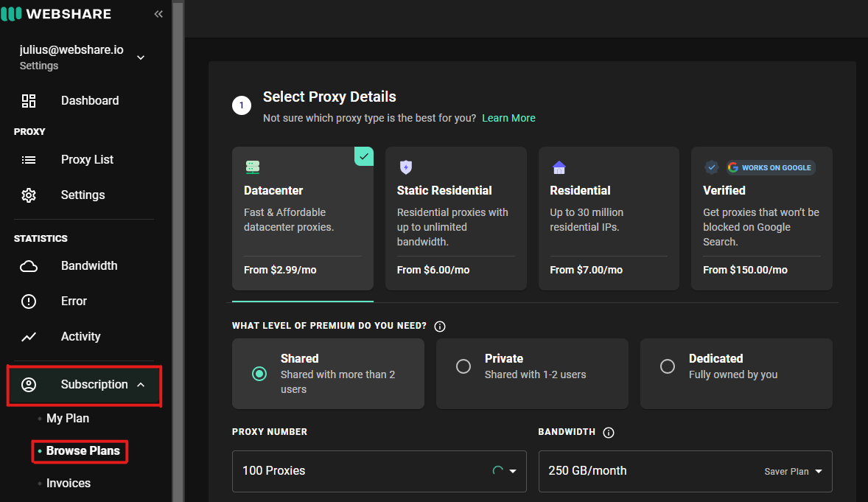Select the Shared radio button
Image resolution: width=868 pixels, height=502 pixels.
tap(259, 374)
